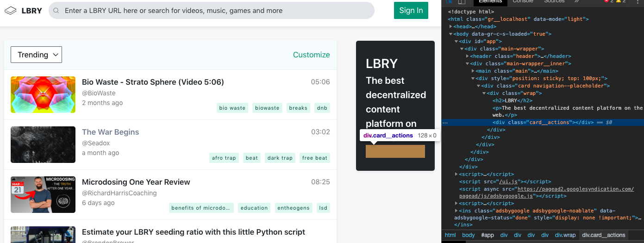Select #app in the breadcrumb bar
This screenshot has width=644, height=243.
(x=488, y=235)
